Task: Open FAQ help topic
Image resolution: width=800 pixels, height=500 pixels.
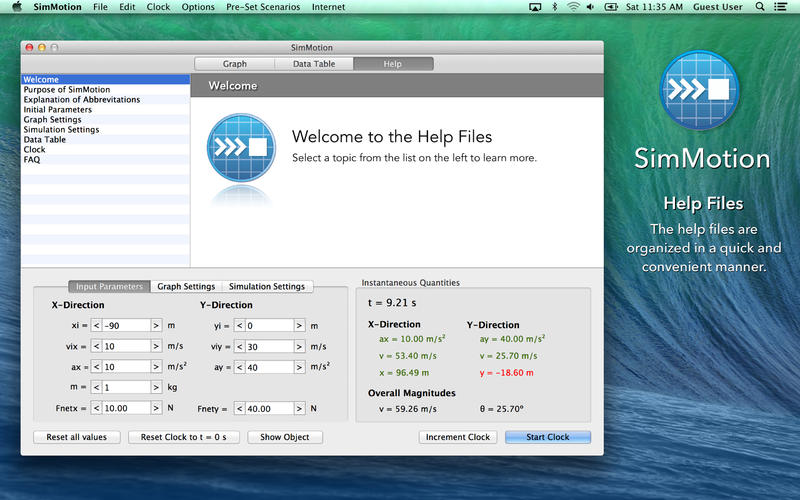Action: [x=106, y=159]
